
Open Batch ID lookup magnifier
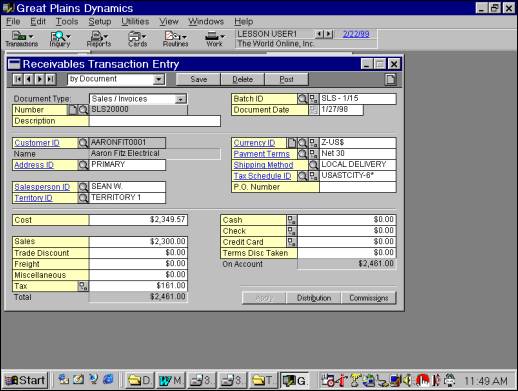coord(302,99)
